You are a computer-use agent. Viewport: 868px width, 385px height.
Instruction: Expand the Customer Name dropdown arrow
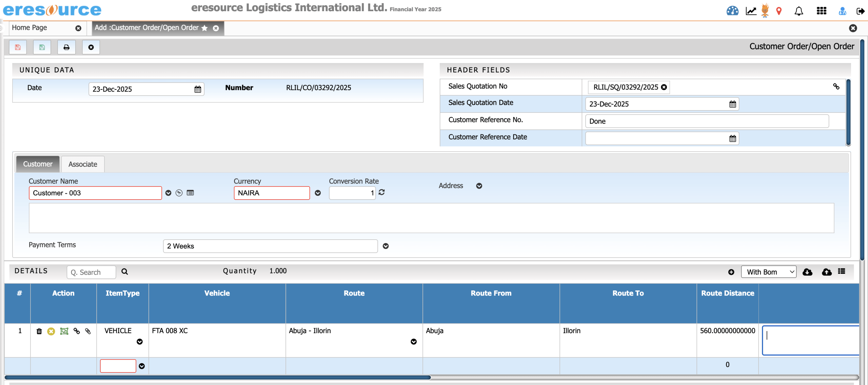pos(168,193)
